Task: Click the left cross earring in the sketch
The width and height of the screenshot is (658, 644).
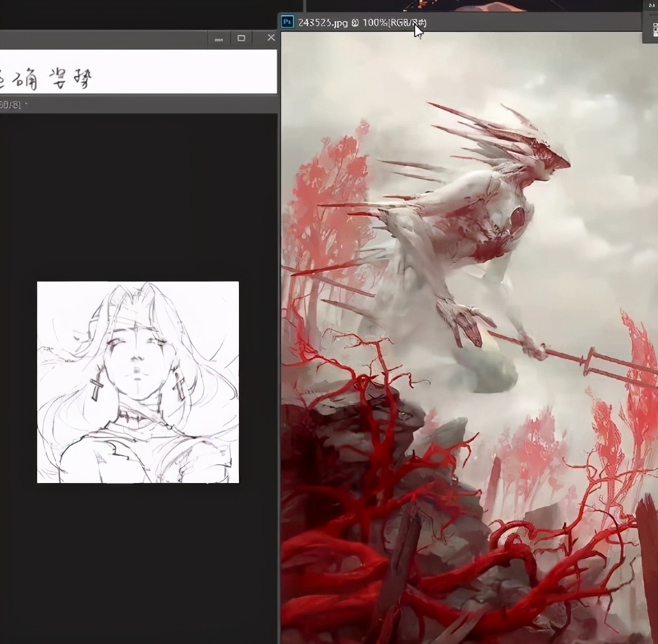Action: [96, 387]
